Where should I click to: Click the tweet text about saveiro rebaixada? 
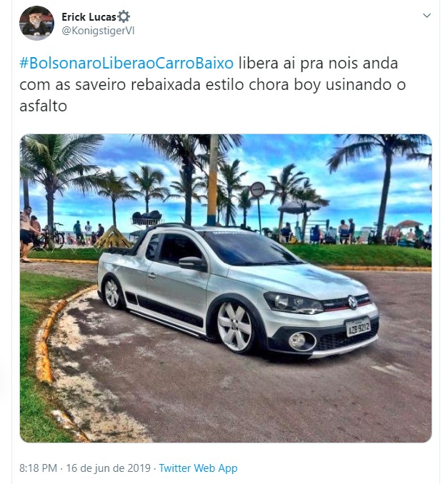(x=213, y=84)
